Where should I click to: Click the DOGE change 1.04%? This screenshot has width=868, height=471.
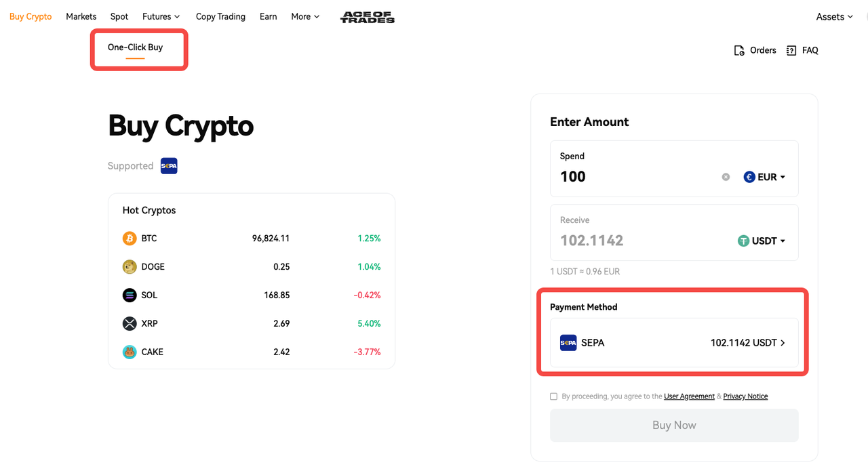[x=369, y=267]
